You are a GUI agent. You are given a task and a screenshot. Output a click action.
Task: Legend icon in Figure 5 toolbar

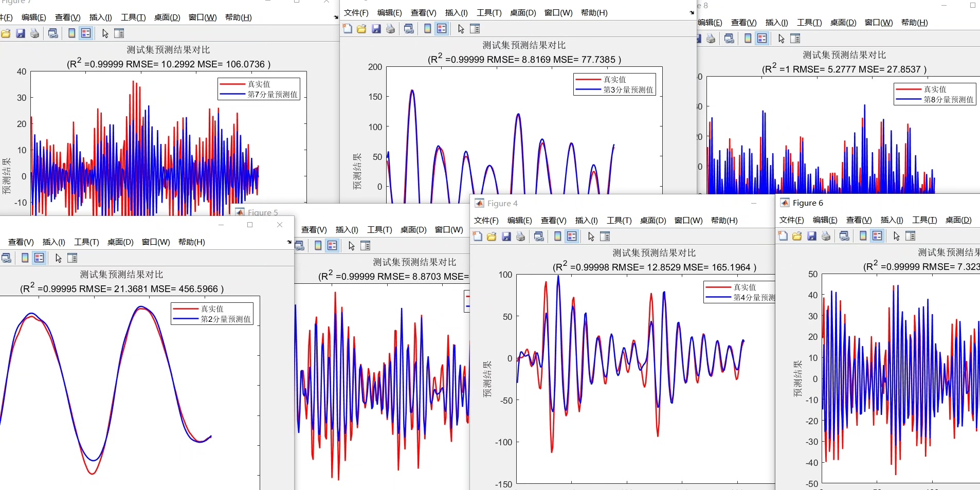point(332,246)
